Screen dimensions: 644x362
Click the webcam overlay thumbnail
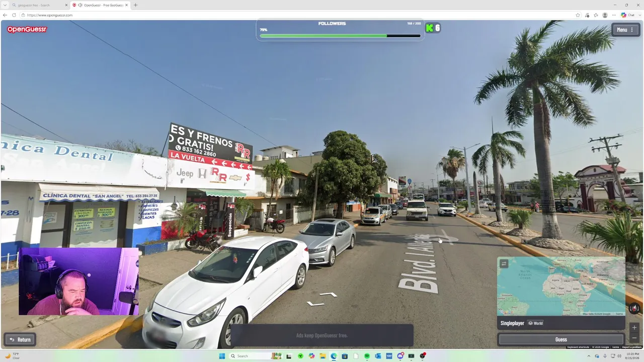click(78, 281)
